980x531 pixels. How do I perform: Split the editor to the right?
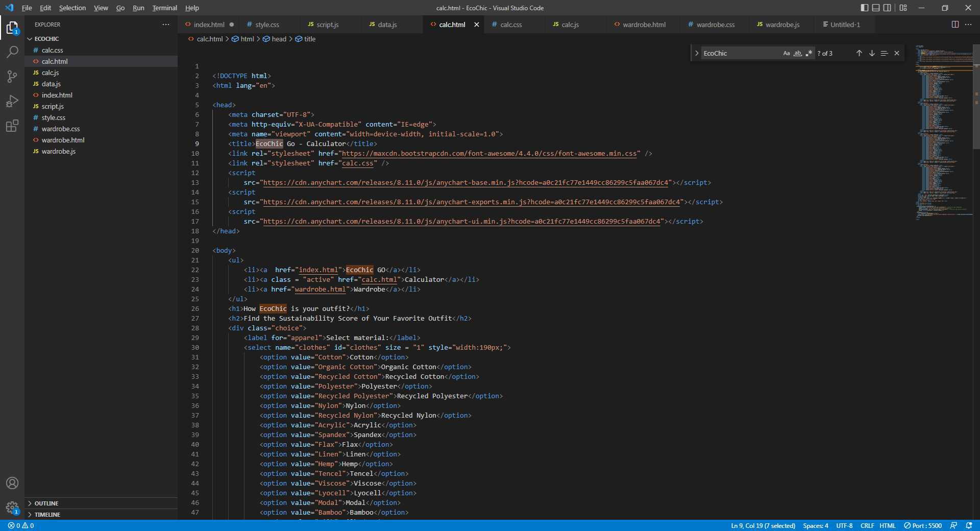click(955, 25)
